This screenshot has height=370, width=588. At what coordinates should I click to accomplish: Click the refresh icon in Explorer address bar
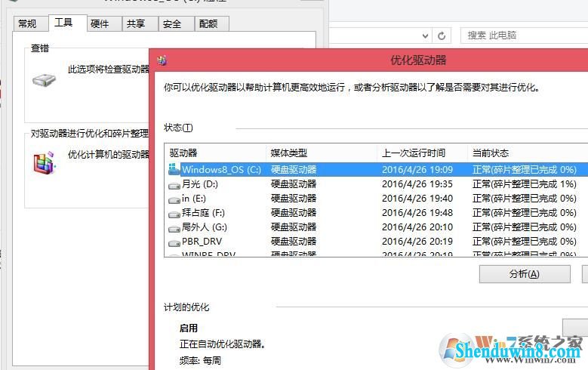(442, 35)
